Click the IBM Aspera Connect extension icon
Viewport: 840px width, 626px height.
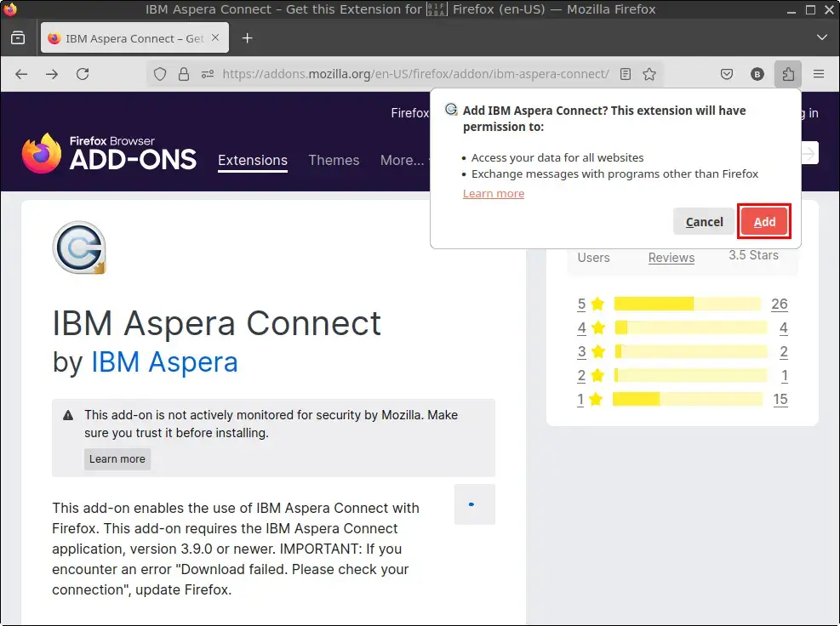79,248
